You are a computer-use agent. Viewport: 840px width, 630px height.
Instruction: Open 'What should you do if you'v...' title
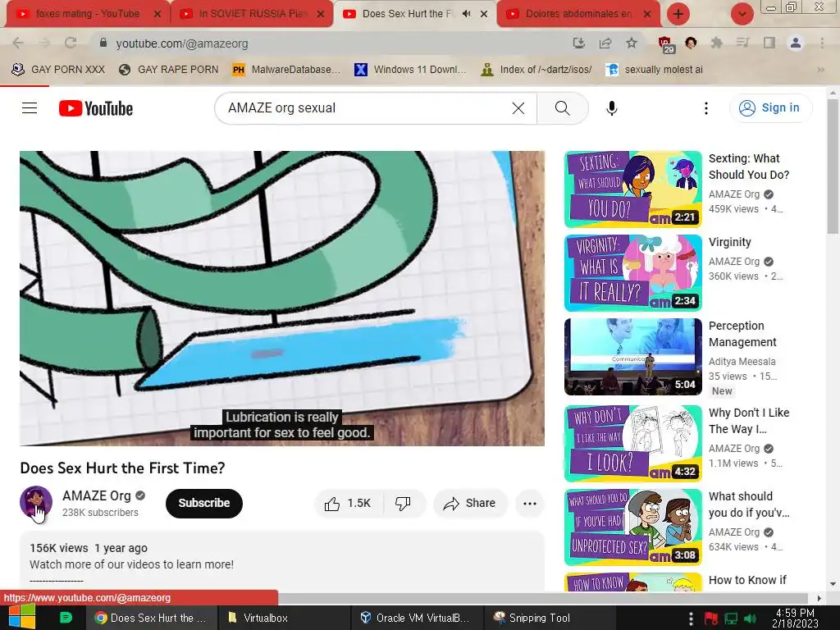[x=748, y=504]
